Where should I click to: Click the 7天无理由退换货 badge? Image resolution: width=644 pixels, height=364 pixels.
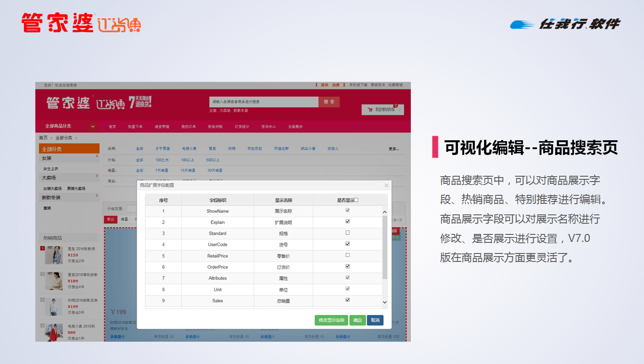click(x=140, y=103)
